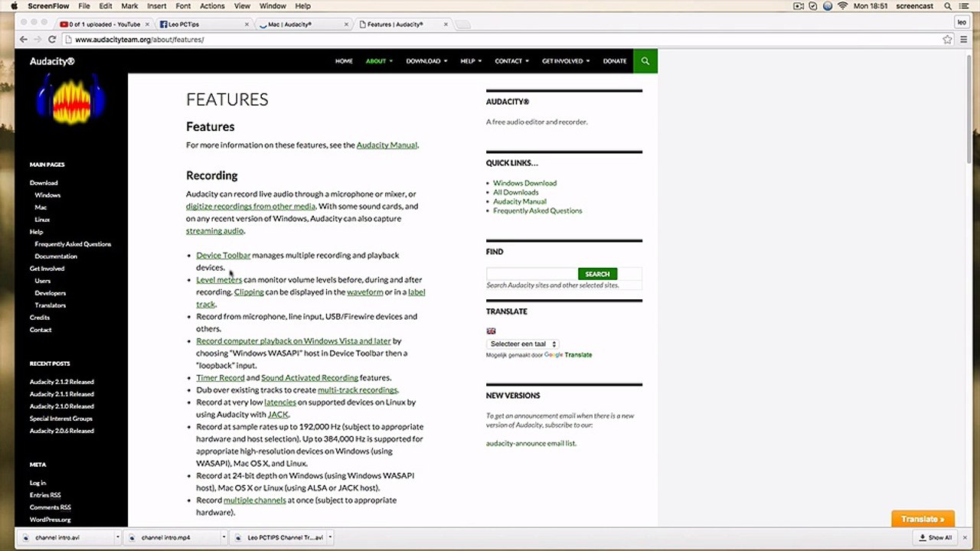Click the orange Translate button
980x551 pixels.
(x=923, y=519)
